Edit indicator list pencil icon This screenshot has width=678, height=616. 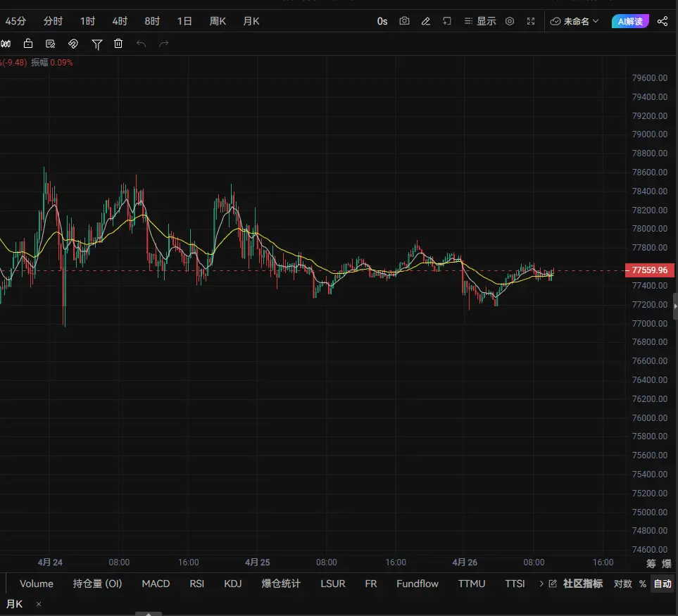553,584
